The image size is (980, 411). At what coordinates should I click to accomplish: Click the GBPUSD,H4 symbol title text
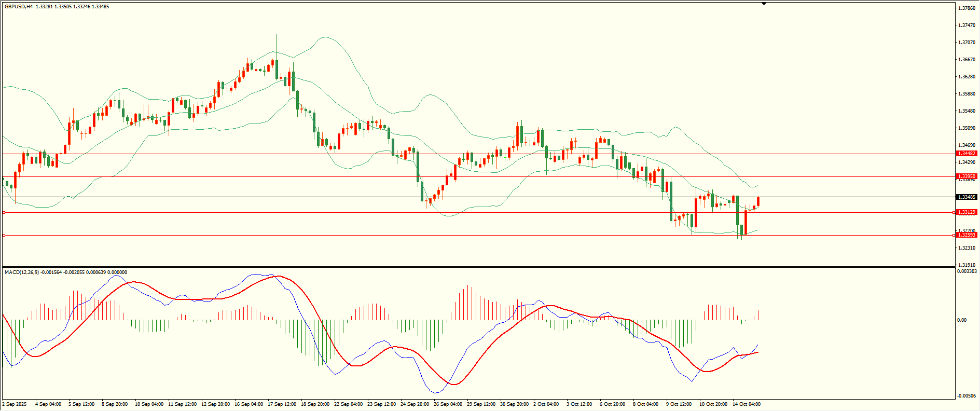coord(19,7)
